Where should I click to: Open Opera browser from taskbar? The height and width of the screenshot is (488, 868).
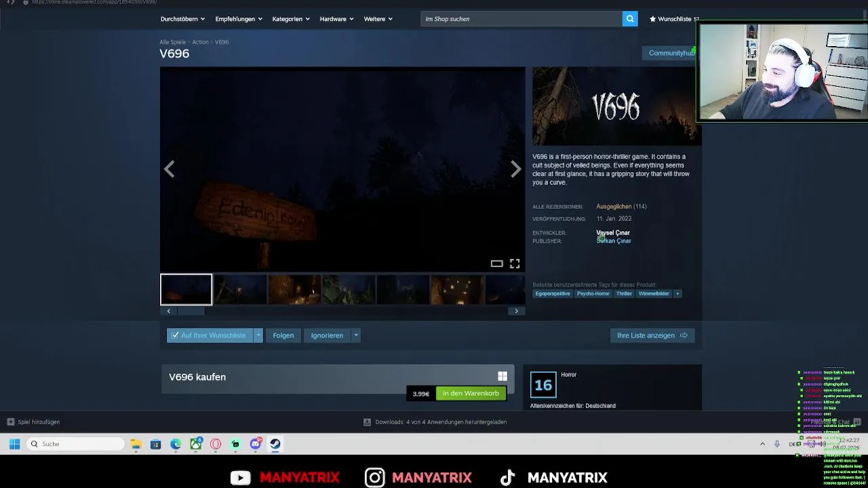tap(216, 444)
